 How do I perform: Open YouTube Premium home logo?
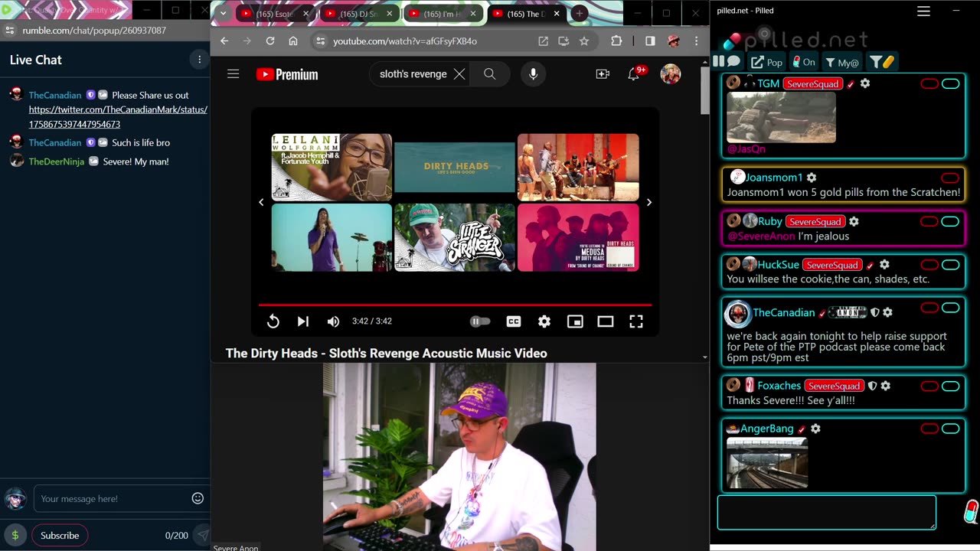pos(287,74)
